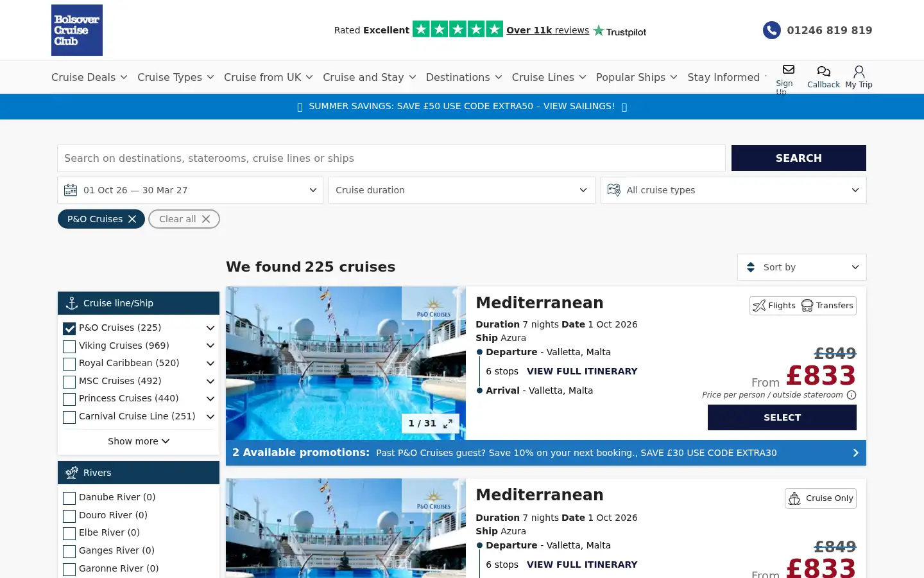Open the Cruise Types menu
Image resolution: width=924 pixels, height=578 pixels.
point(175,77)
